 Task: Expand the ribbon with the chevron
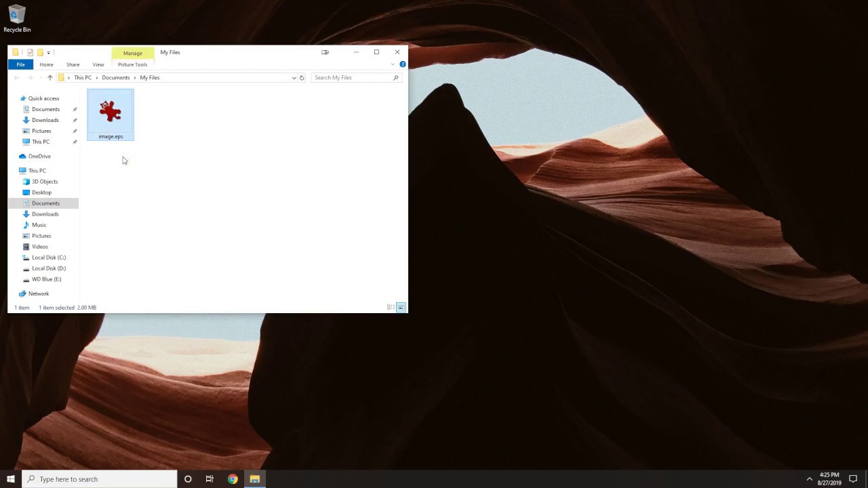392,64
